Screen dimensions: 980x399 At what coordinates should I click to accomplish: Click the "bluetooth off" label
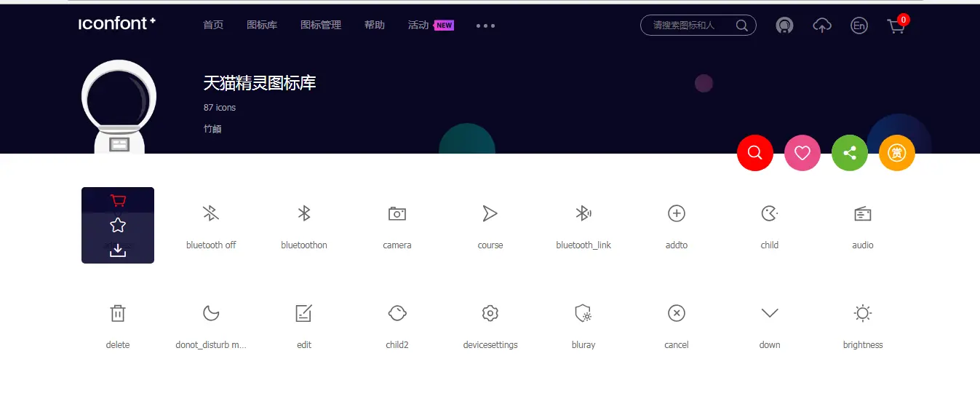[x=211, y=245]
